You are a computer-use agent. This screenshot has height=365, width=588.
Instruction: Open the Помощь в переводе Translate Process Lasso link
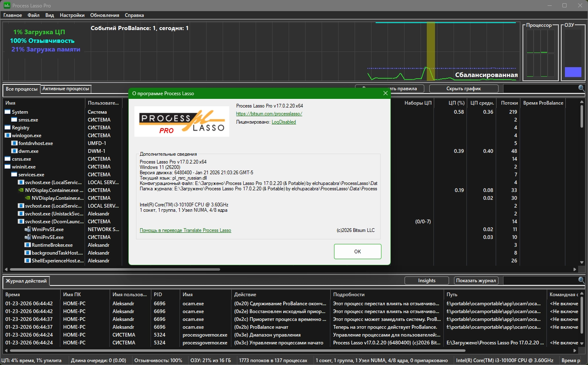(186, 230)
